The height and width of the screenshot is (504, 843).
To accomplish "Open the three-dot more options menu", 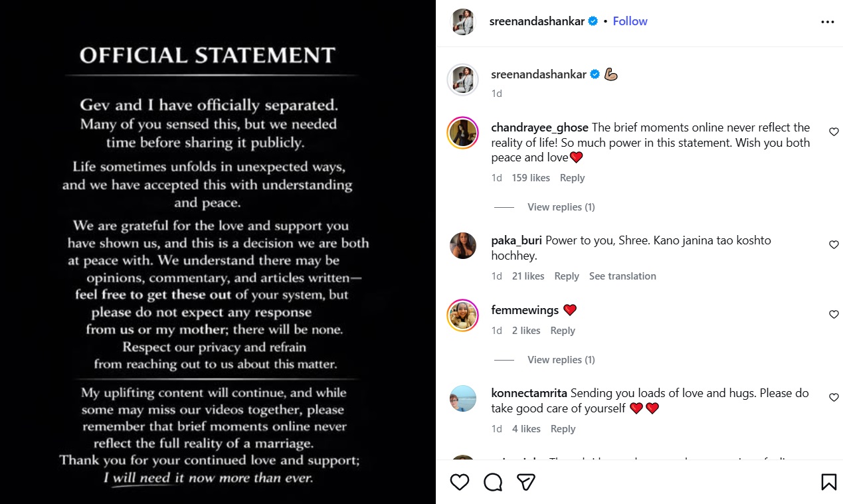I will tap(827, 22).
